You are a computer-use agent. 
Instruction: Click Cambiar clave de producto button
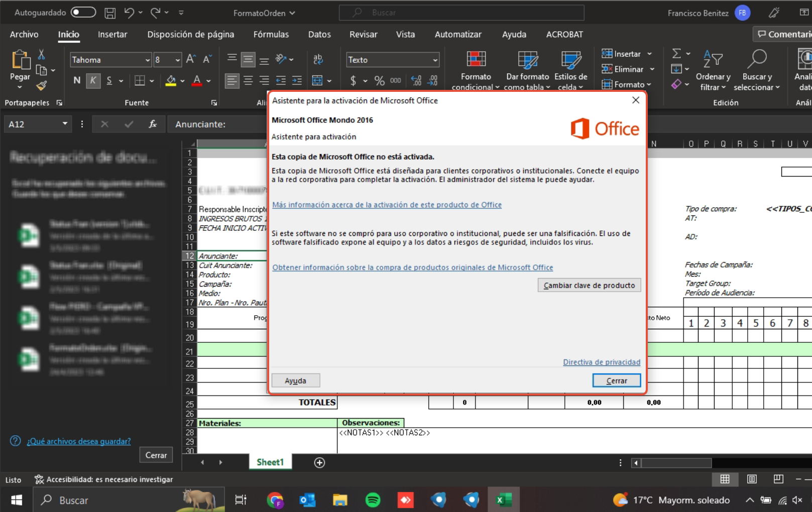pyautogui.click(x=589, y=285)
